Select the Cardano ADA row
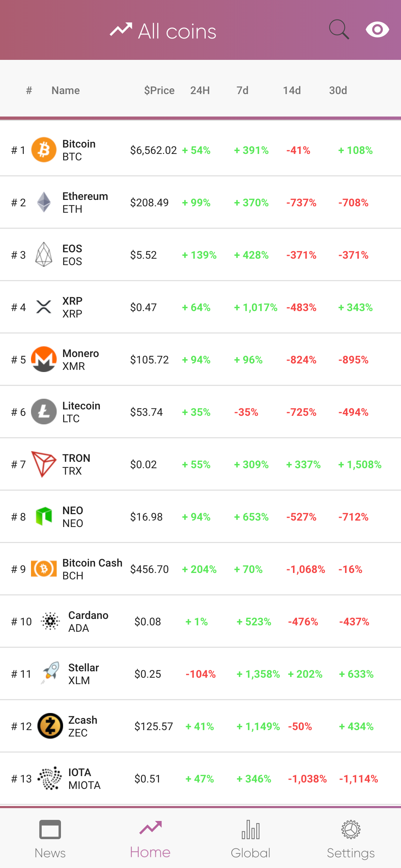This screenshot has height=868, width=401. (x=200, y=621)
